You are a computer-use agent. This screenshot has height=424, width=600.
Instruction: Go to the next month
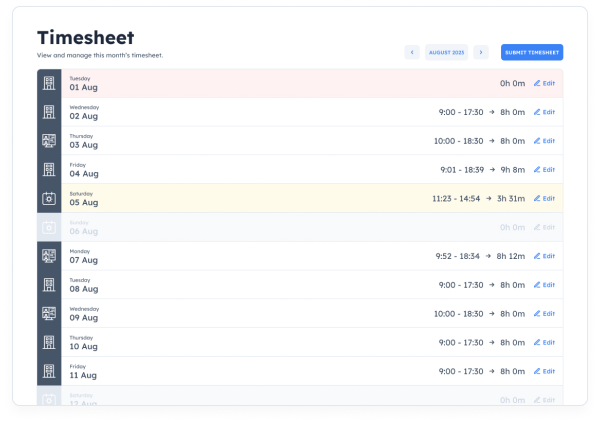(481, 52)
